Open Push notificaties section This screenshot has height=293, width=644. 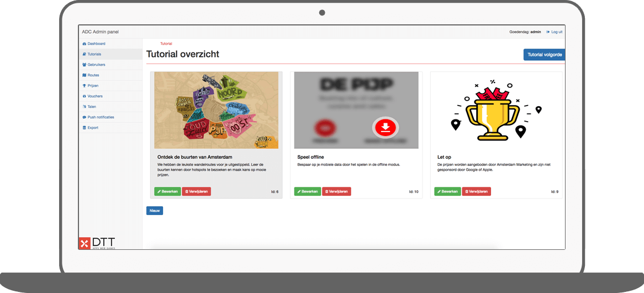pos(110,117)
